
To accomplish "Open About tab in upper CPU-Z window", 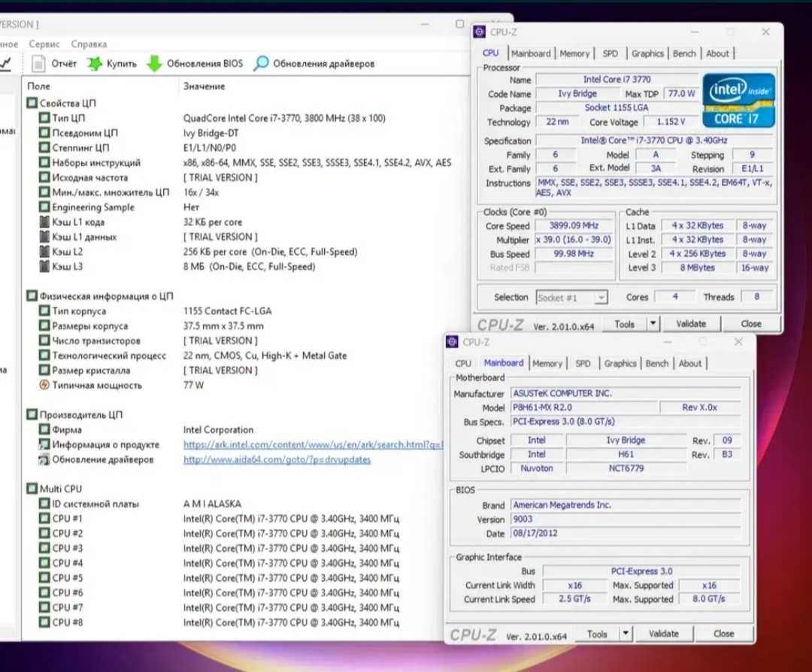I will [x=717, y=53].
